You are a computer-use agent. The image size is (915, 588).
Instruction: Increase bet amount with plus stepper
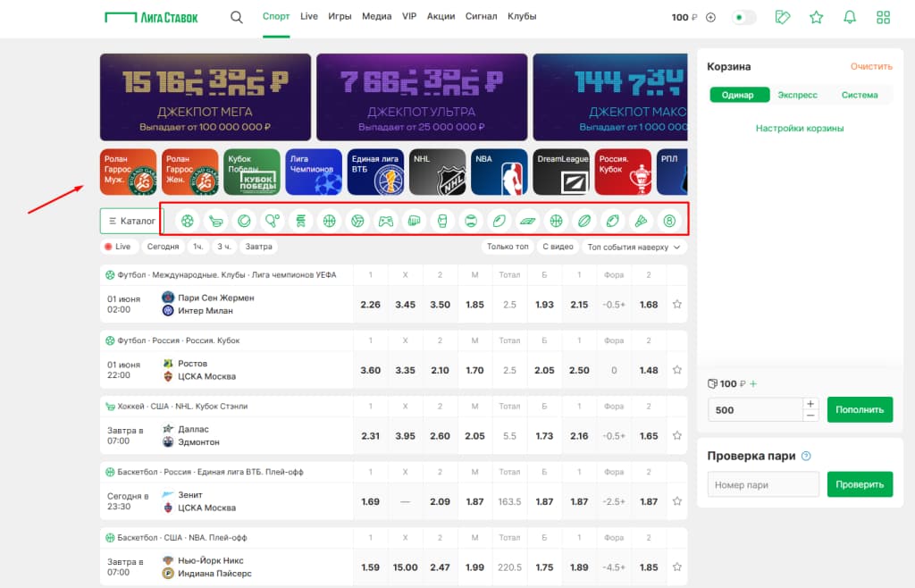(810, 404)
